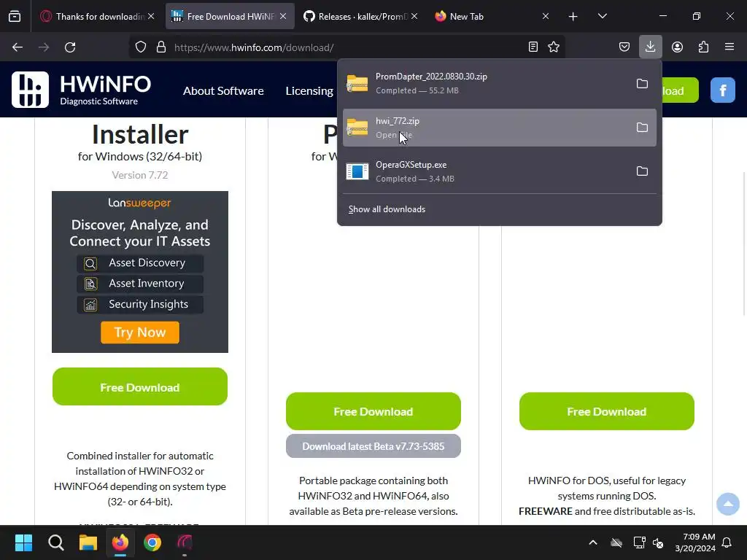Open the HWiNFO Facebook page icon
Screen dimensions: 747x560
(723, 90)
